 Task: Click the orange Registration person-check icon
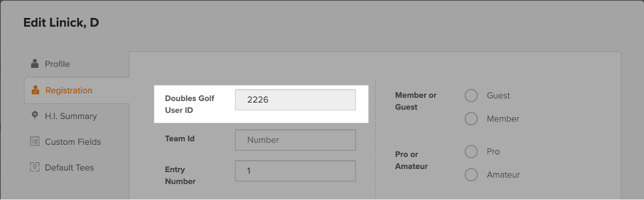click(x=35, y=90)
